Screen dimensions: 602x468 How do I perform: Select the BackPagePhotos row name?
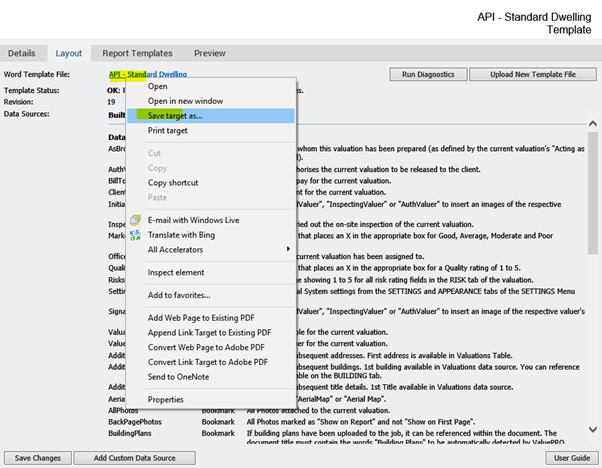point(135,422)
